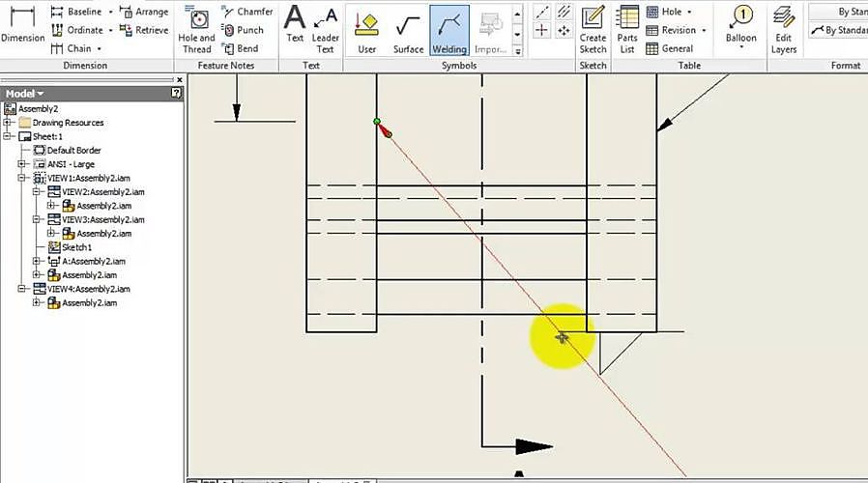868x483 pixels.
Task: Insert a User symbol
Action: coord(366,30)
